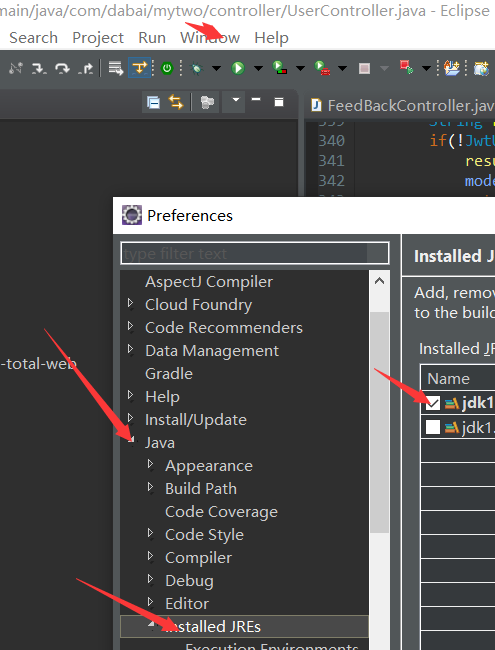The height and width of the screenshot is (650, 495).
Task: Minimize the explorer panel view
Action: (x=256, y=100)
